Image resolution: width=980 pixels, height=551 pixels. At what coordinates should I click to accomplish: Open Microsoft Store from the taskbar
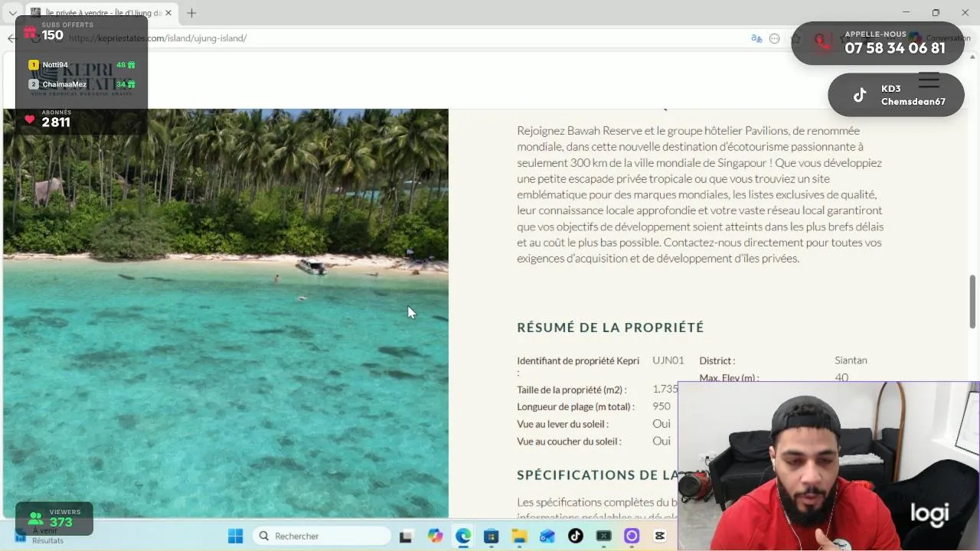[492, 536]
